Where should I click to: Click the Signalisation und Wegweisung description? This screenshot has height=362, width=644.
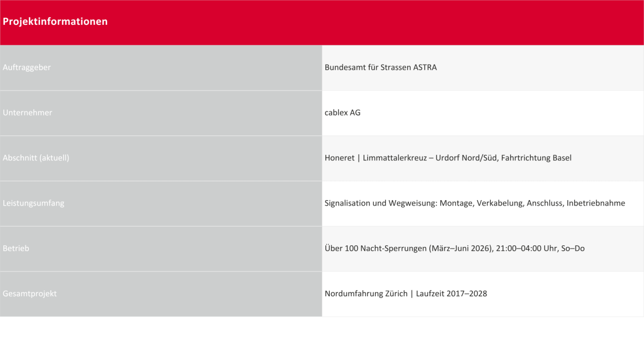(475, 203)
